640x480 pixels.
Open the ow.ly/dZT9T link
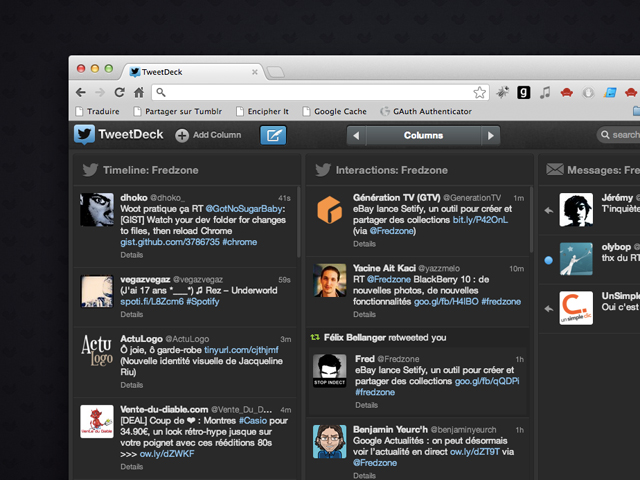475,452
